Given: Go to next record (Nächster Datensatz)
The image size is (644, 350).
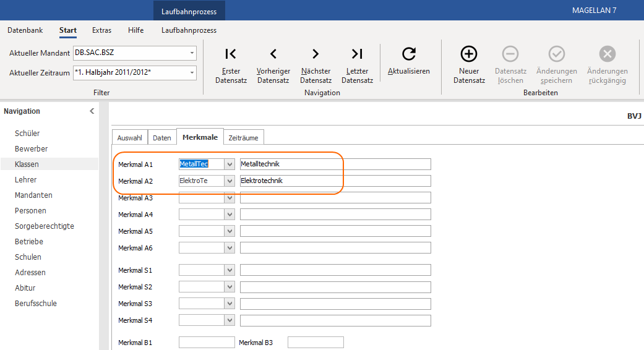Looking at the screenshot, I should 316,54.
